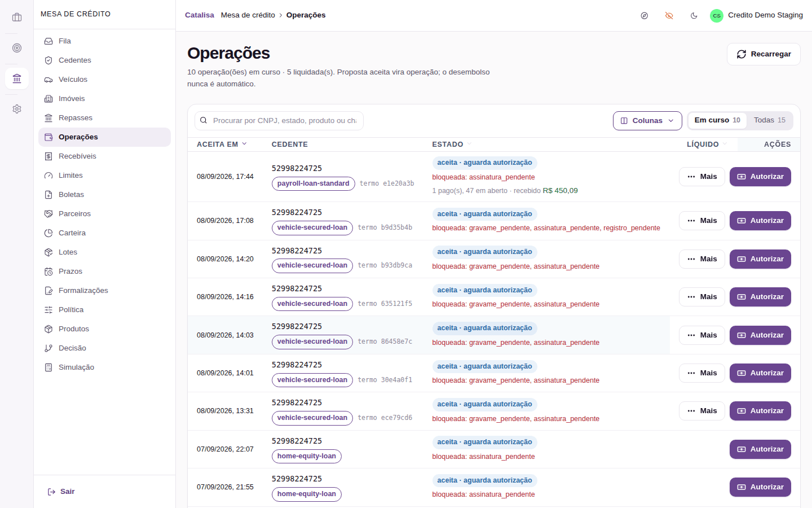The width and height of the screenshot is (812, 508).
Task: Open the bank building rail icon
Action: click(17, 78)
